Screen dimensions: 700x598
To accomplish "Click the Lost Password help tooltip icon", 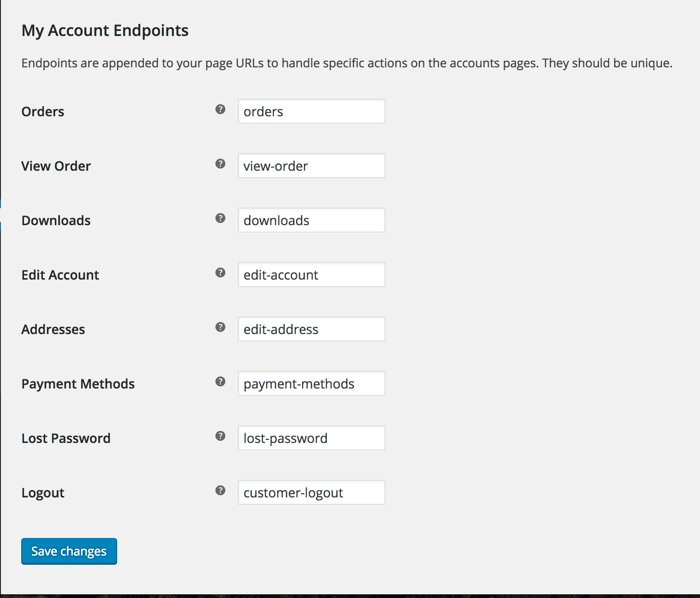I will pyautogui.click(x=220, y=436).
